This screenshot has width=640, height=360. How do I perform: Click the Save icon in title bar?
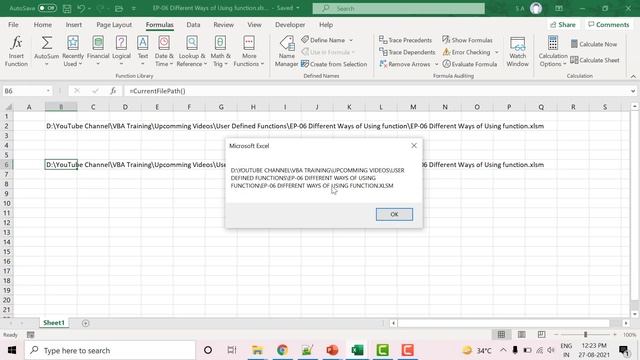(67, 8)
